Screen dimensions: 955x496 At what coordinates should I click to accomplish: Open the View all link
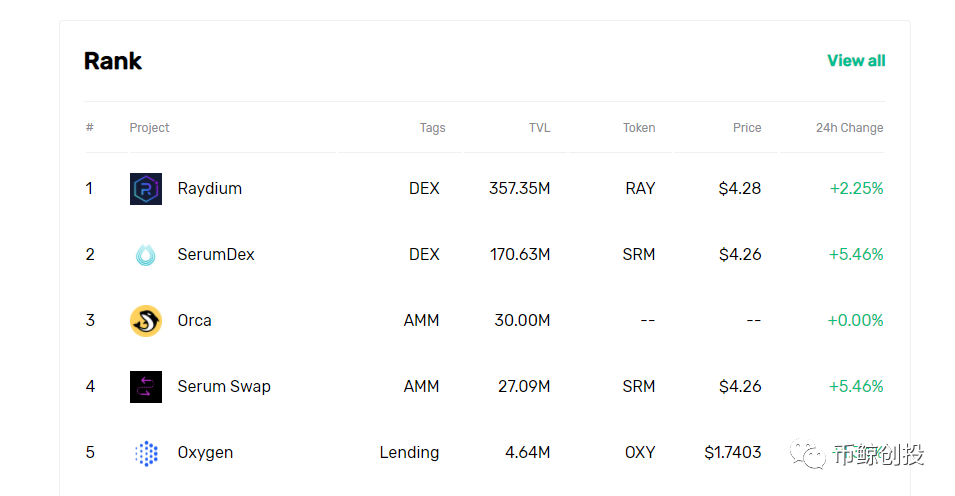tap(856, 61)
